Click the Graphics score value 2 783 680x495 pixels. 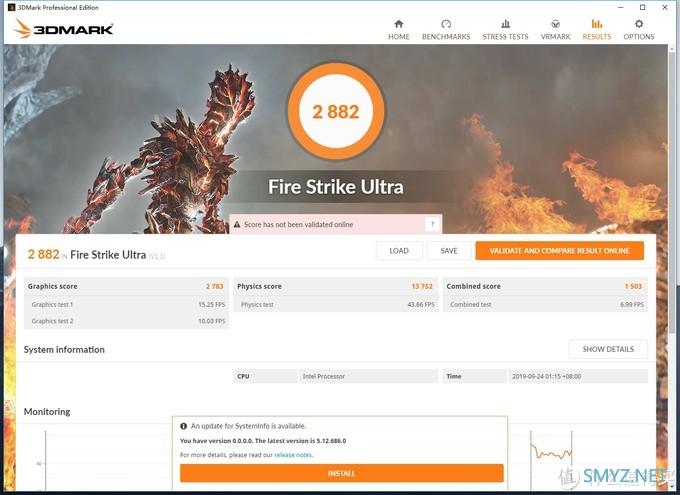point(215,286)
